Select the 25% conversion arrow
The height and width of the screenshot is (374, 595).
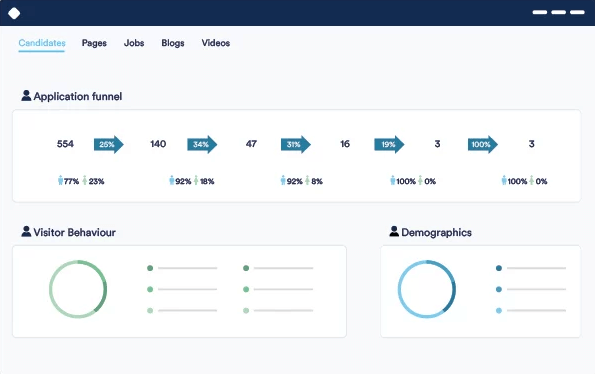coord(109,144)
